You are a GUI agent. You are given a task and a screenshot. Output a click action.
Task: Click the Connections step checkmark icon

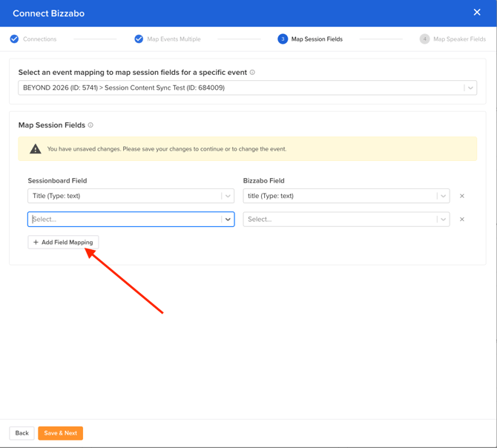pos(14,39)
